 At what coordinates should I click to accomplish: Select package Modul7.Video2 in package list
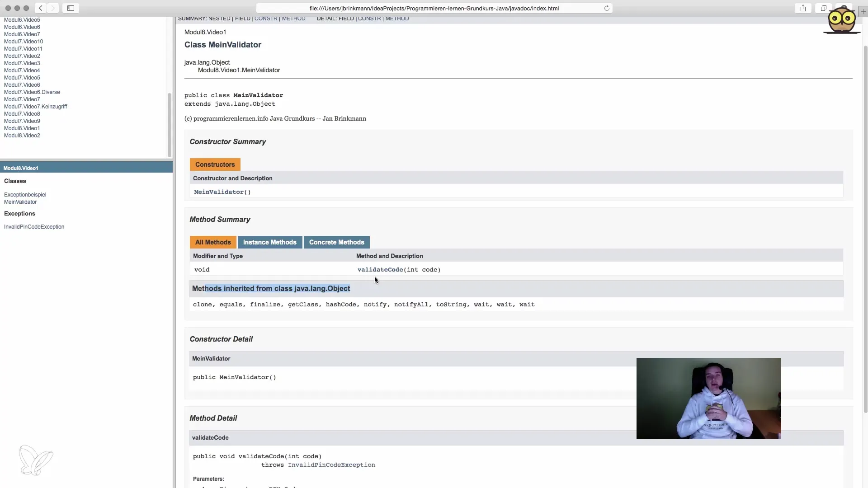point(22,56)
